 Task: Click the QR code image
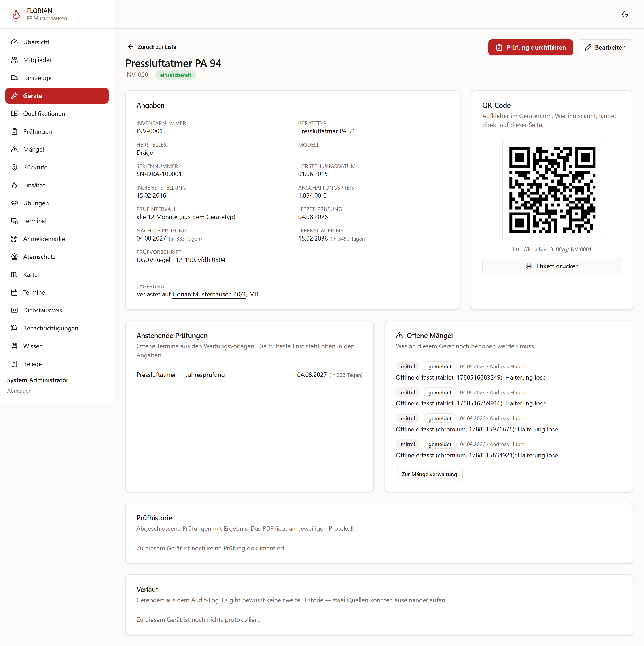pos(552,190)
